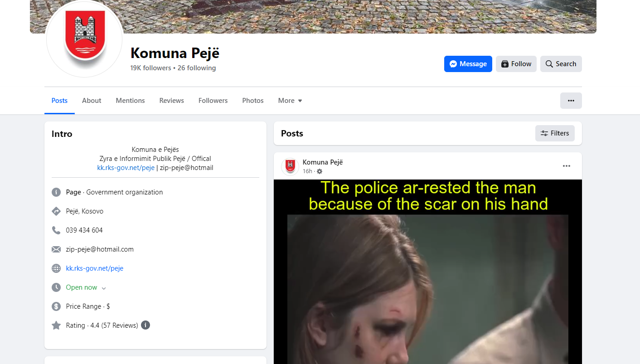Click the post audience gear icon
Screen dimensions: 640x364
click(x=320, y=171)
